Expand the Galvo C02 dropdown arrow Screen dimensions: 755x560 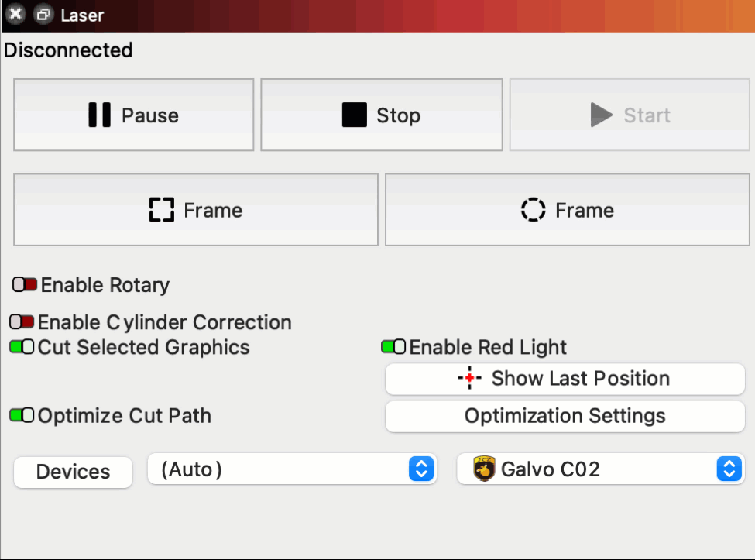point(728,469)
